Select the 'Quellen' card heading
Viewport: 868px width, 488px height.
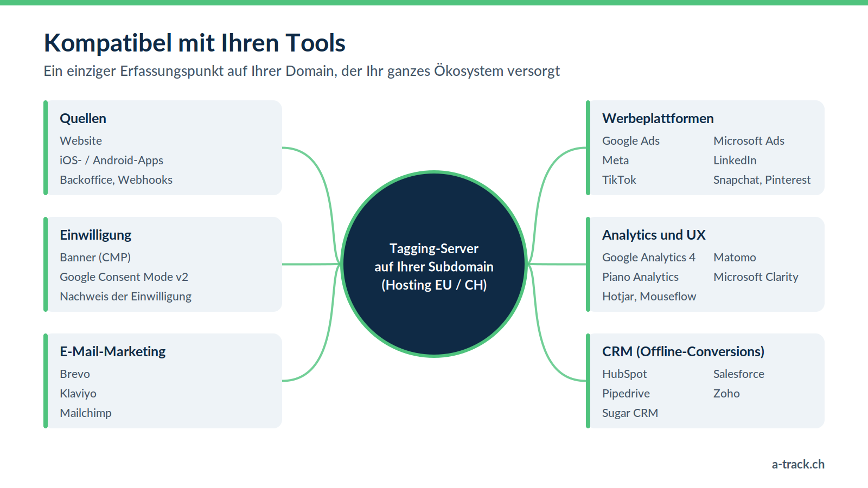point(83,118)
